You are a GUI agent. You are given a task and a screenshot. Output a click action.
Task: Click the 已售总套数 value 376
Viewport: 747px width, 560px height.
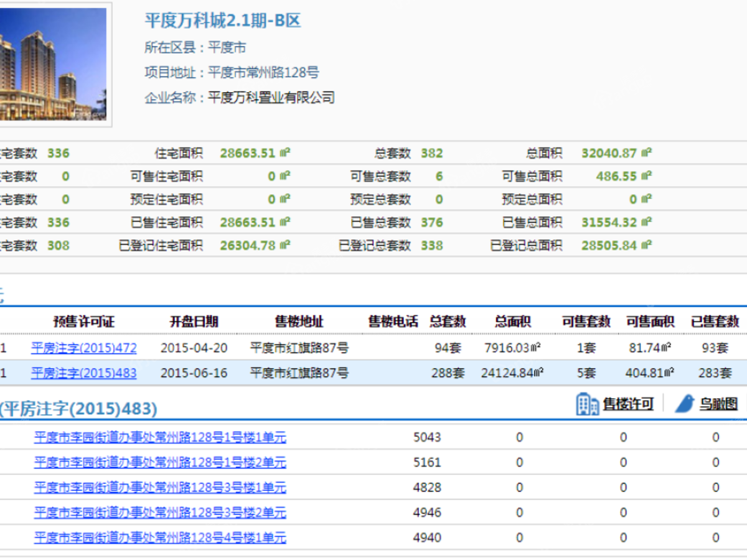432,223
